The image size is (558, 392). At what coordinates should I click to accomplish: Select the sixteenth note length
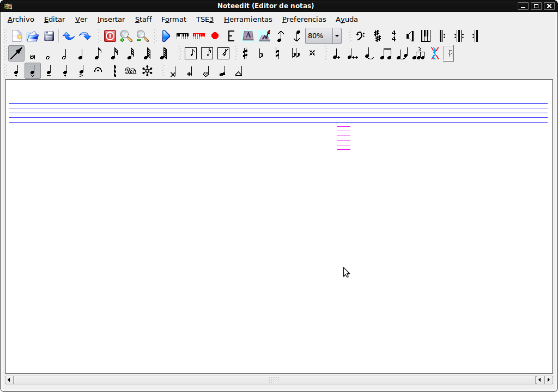pyautogui.click(x=114, y=54)
